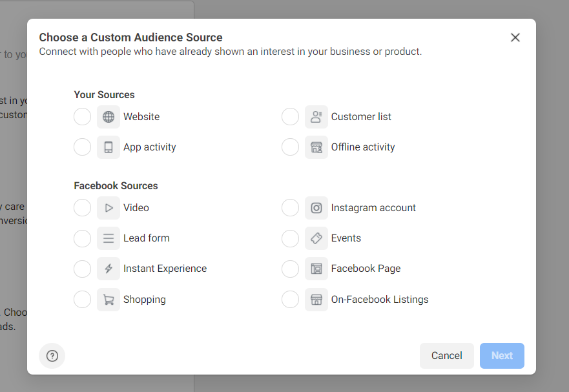Click the Shopping cart icon

[108, 299]
